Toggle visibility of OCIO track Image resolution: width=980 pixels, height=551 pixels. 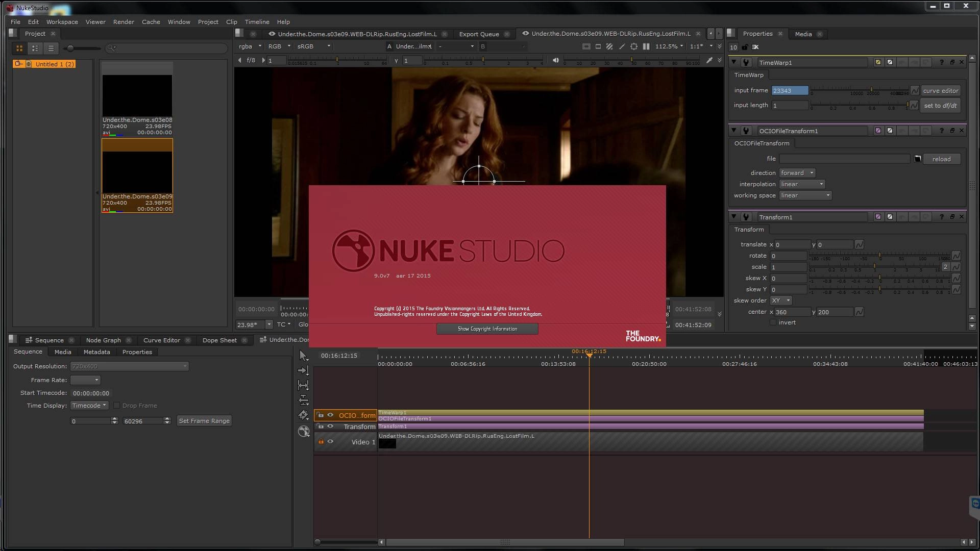point(330,415)
